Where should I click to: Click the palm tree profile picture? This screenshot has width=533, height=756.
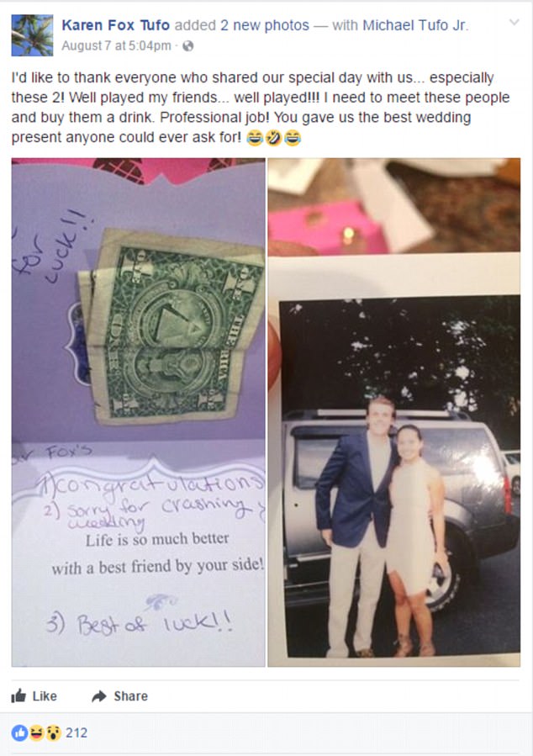[32, 35]
